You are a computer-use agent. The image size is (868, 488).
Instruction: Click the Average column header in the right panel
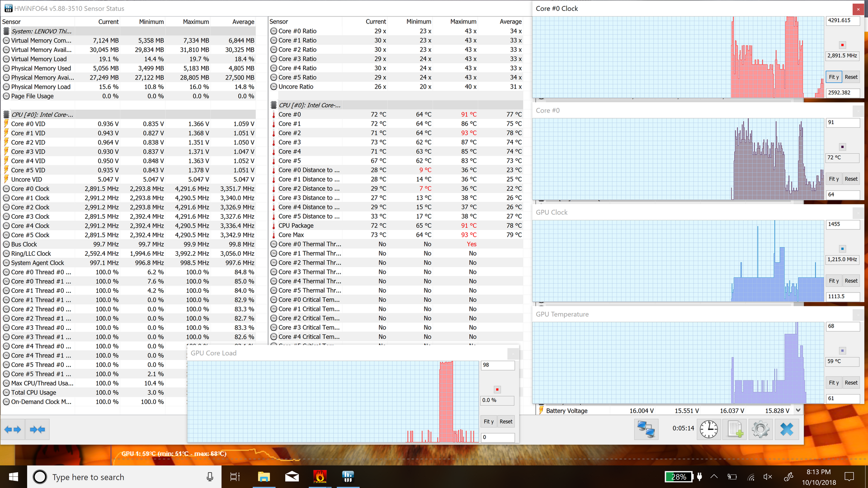[x=510, y=22]
